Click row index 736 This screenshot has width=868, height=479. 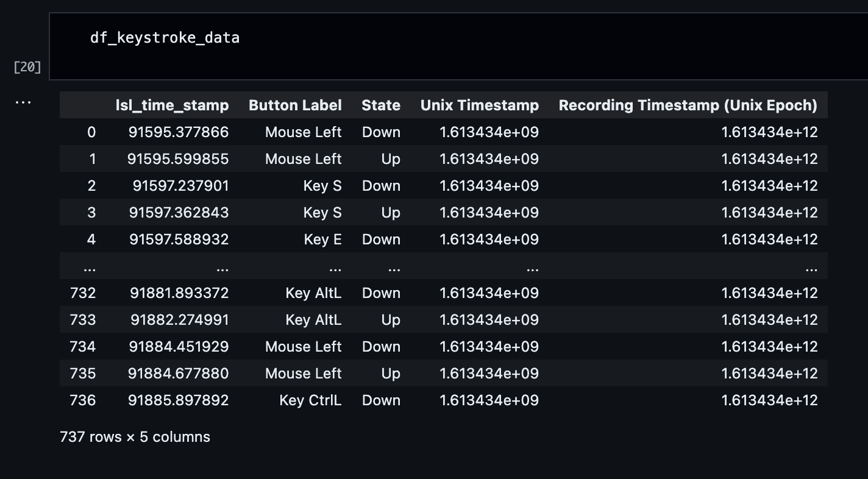coord(83,400)
